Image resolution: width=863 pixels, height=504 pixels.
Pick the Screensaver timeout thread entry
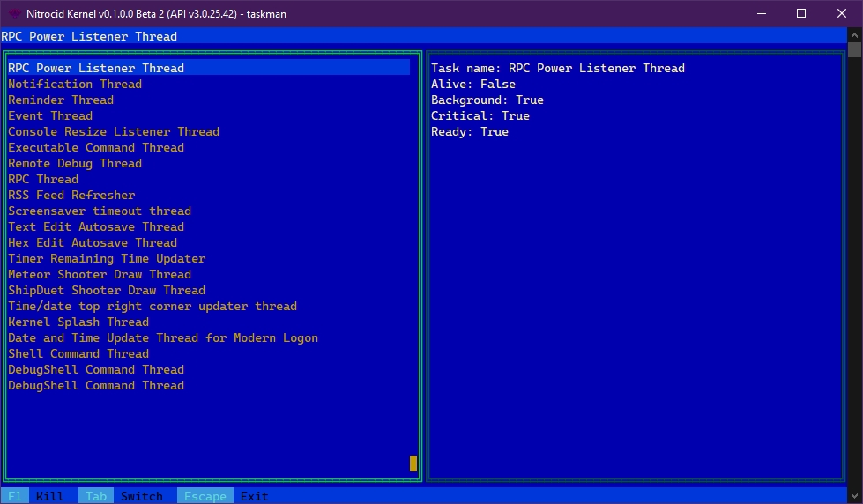point(100,211)
